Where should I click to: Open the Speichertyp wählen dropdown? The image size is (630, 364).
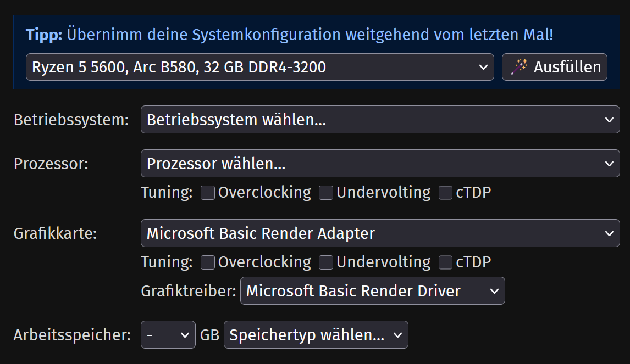pyautogui.click(x=316, y=335)
